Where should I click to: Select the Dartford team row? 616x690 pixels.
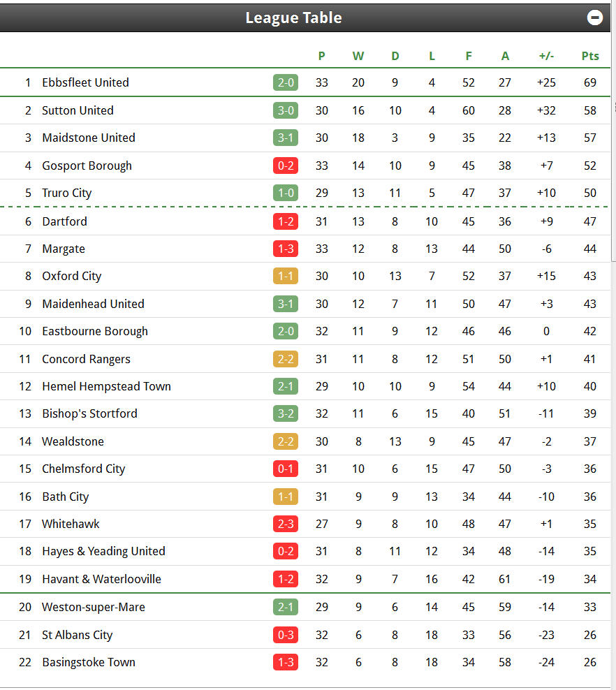pos(305,221)
